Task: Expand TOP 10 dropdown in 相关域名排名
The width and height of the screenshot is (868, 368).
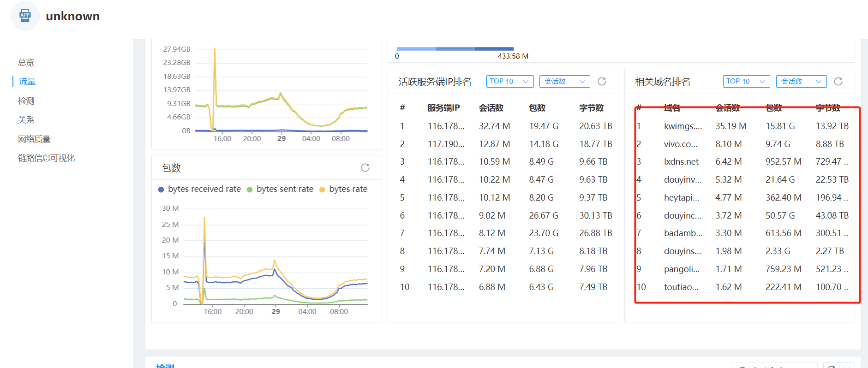Action: click(746, 82)
